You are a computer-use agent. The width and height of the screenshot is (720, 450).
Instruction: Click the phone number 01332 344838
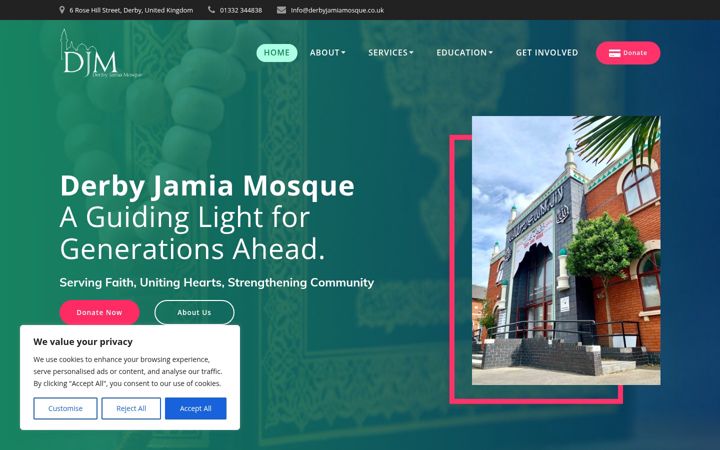point(241,10)
